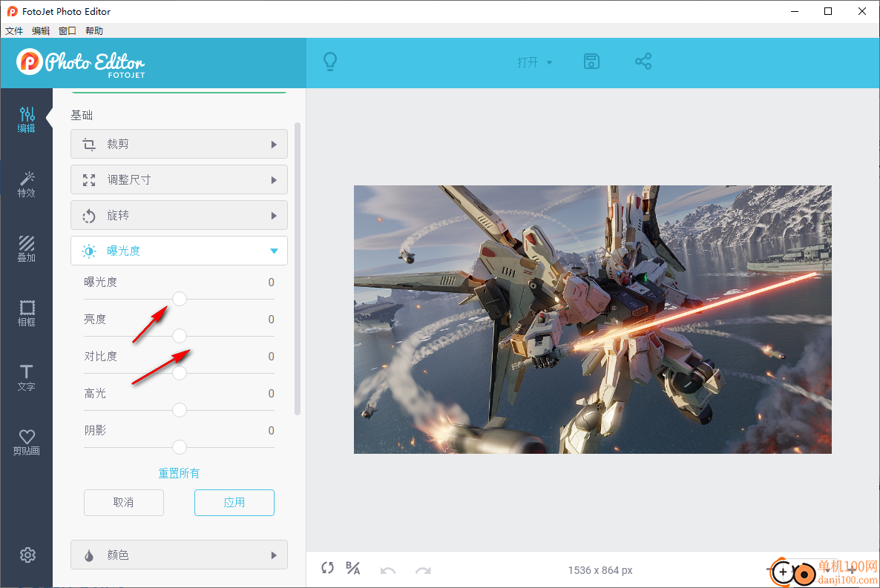Click the droplet icon beside 颜色

click(x=89, y=555)
